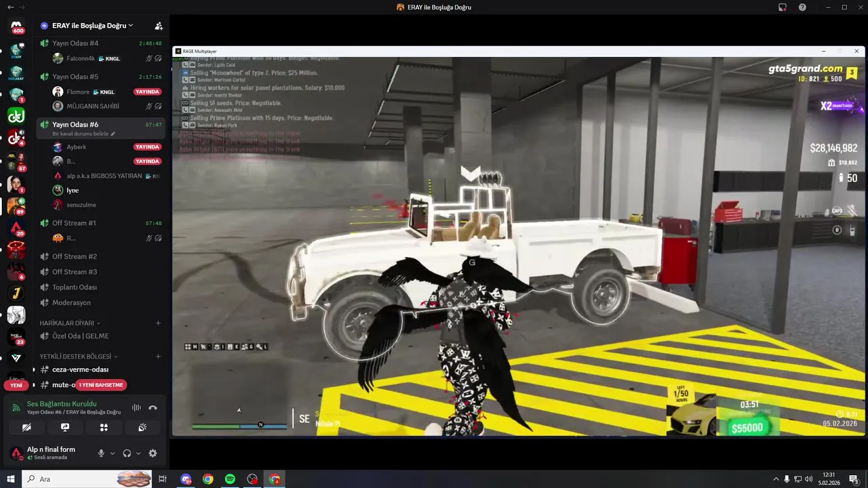This screenshot has width=868, height=488.
Task: Disconnect from voice with hang-up icon
Action: (x=153, y=407)
